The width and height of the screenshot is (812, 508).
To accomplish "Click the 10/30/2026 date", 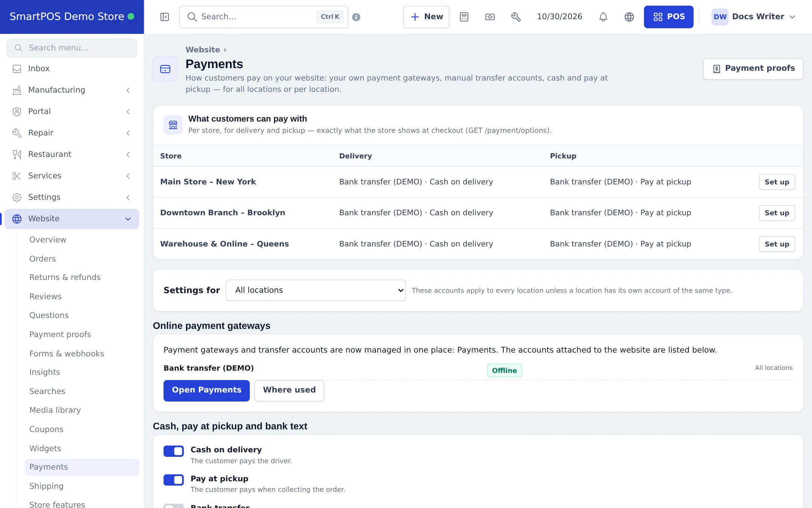I will tap(559, 17).
